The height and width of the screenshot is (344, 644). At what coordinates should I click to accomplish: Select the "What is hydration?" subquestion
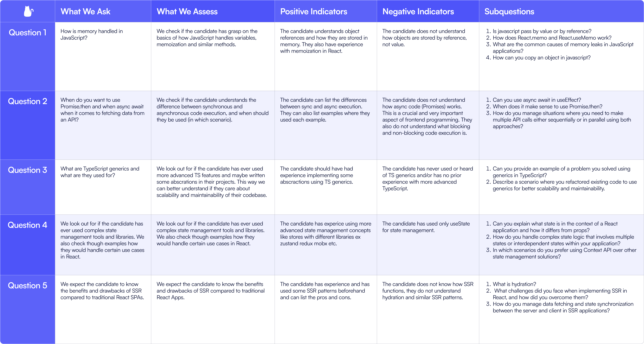click(514, 284)
